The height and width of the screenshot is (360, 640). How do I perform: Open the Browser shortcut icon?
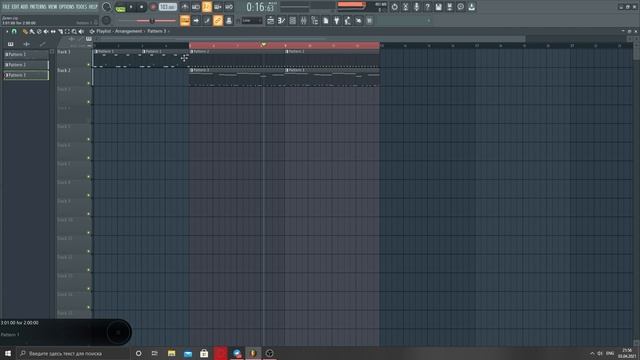tap(315, 20)
